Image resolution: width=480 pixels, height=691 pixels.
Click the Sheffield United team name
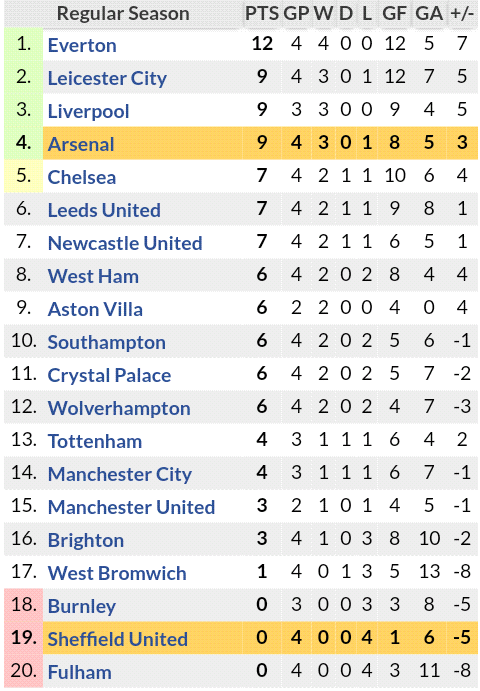pos(118,639)
